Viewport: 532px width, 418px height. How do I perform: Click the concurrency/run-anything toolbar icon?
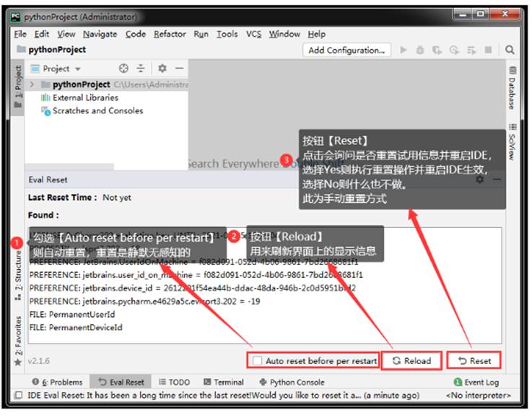(471, 51)
